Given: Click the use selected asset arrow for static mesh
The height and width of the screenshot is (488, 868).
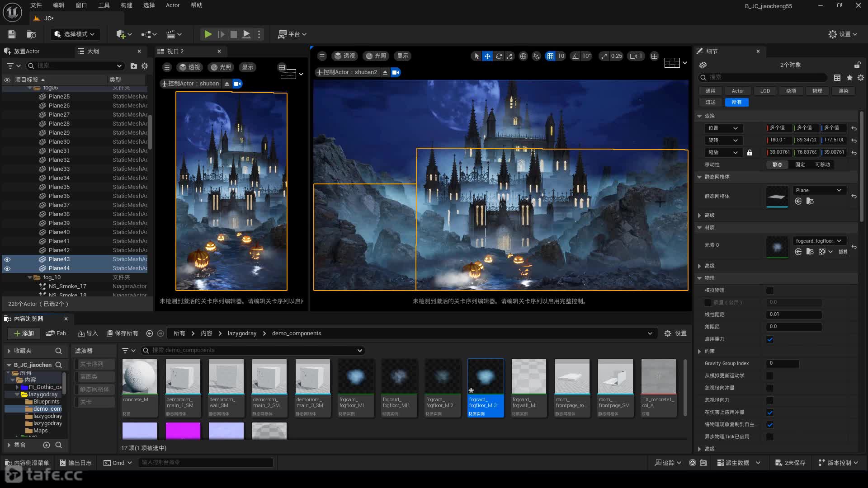Looking at the screenshot, I should [798, 202].
